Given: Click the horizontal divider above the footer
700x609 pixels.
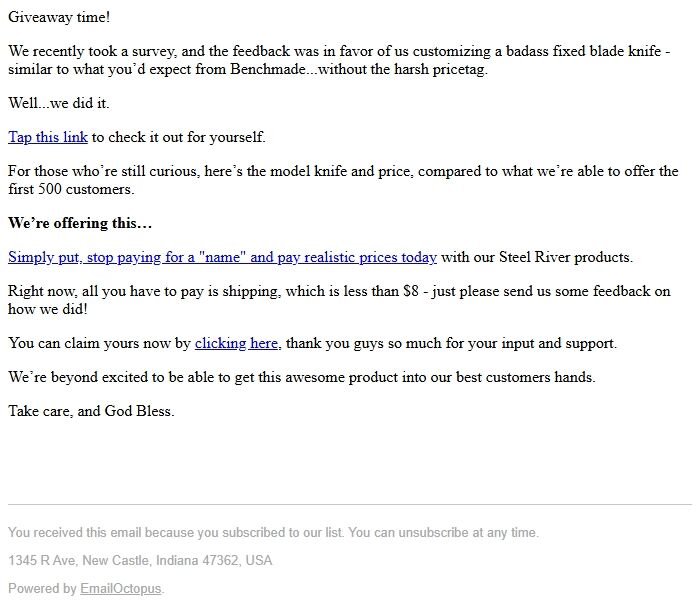Looking at the screenshot, I should pyautogui.click(x=350, y=504).
